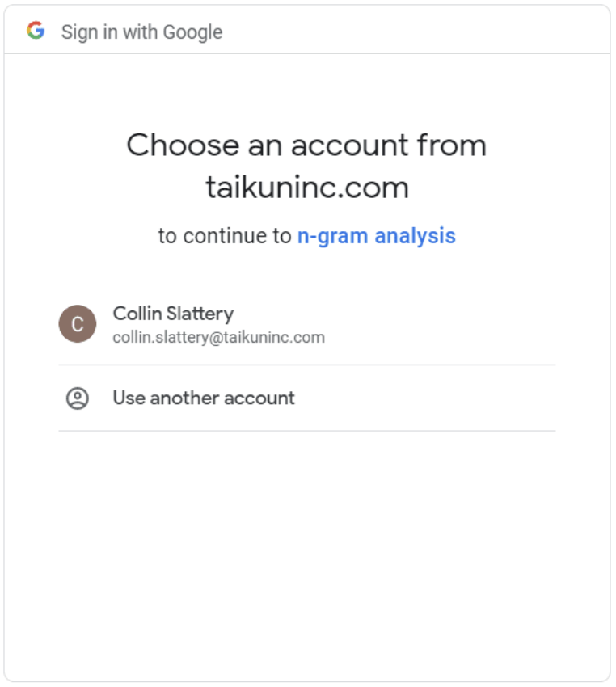
Task: Click the letter "C" inside the avatar
Action: click(78, 324)
